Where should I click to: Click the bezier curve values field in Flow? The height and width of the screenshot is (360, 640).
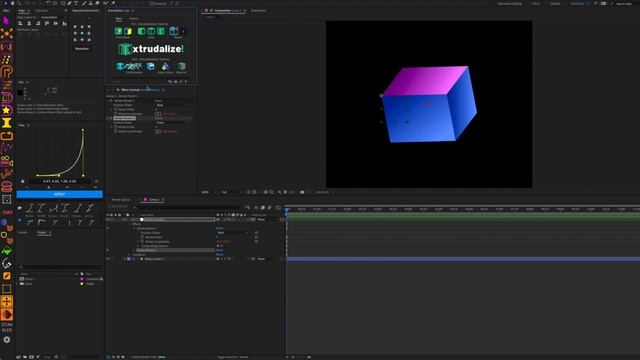[60, 181]
